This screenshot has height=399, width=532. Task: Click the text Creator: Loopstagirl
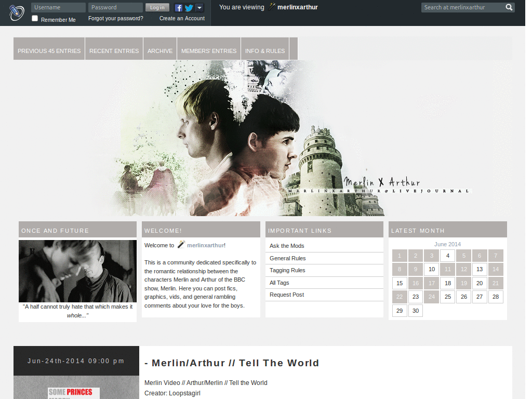[172, 393]
